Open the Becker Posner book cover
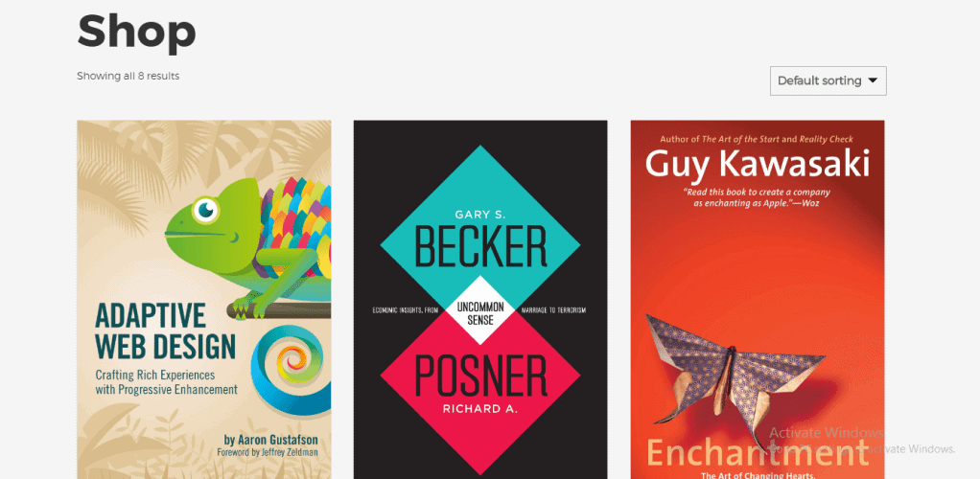This screenshot has height=479, width=980. click(x=480, y=300)
